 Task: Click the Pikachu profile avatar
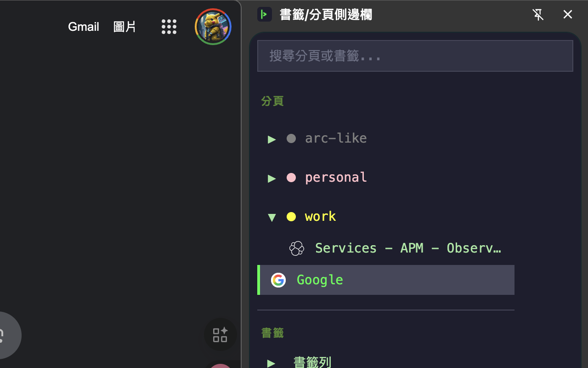pos(213,27)
